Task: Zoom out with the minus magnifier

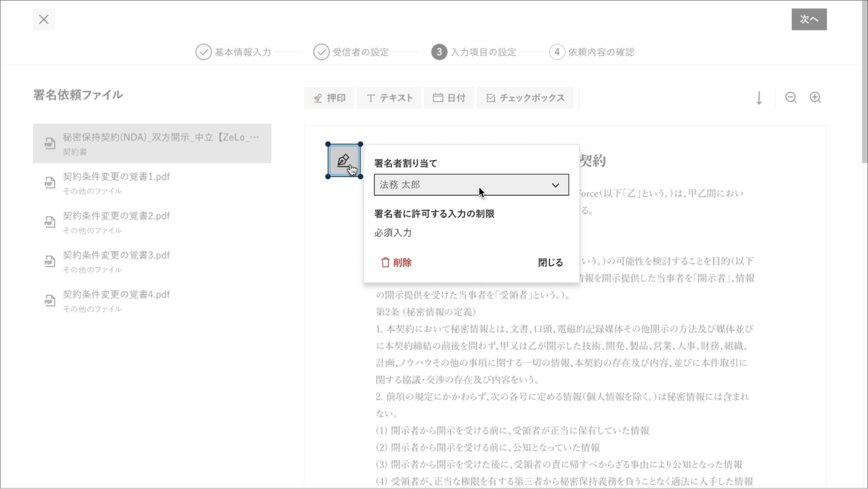Action: click(791, 98)
